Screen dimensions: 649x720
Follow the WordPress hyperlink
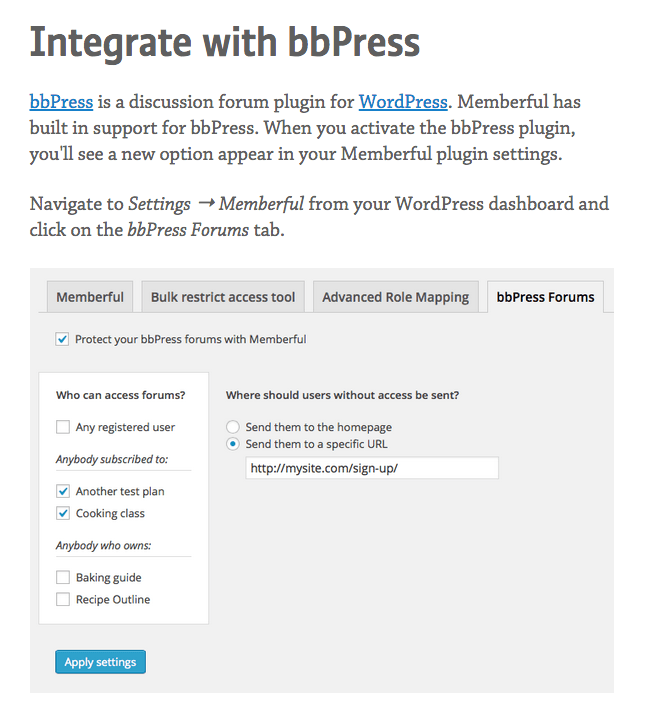click(403, 102)
